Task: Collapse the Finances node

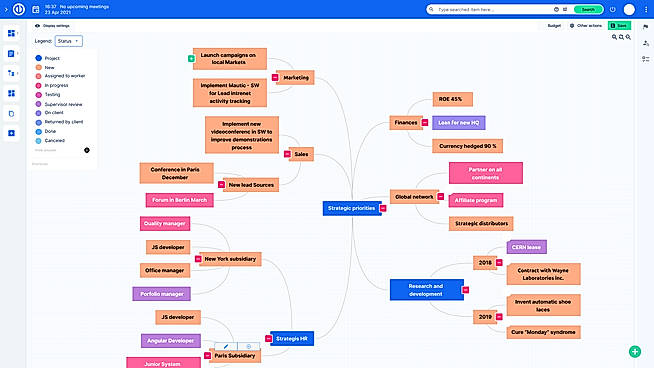Action: tap(425, 123)
